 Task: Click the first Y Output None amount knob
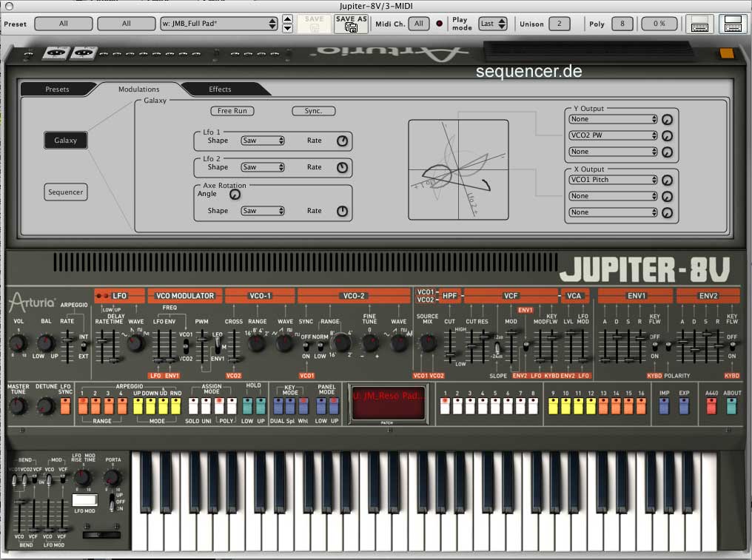click(x=667, y=120)
